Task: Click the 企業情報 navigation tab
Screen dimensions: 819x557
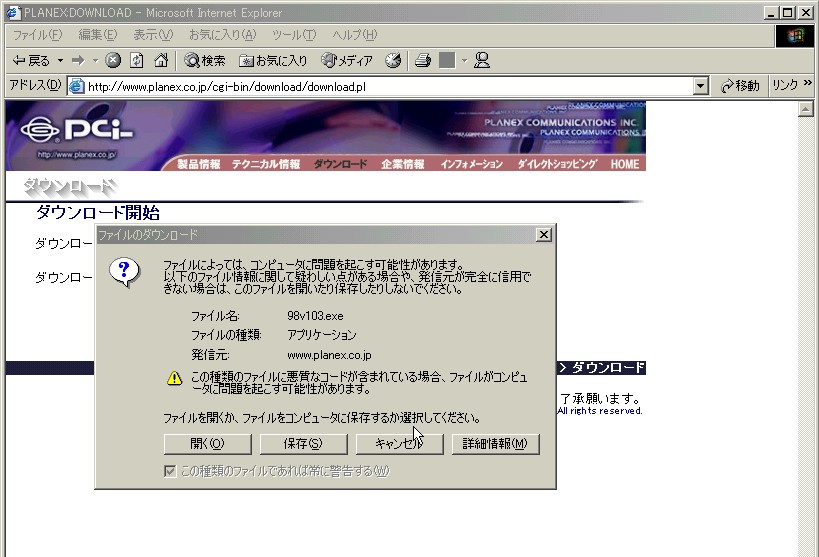Action: pos(403,164)
